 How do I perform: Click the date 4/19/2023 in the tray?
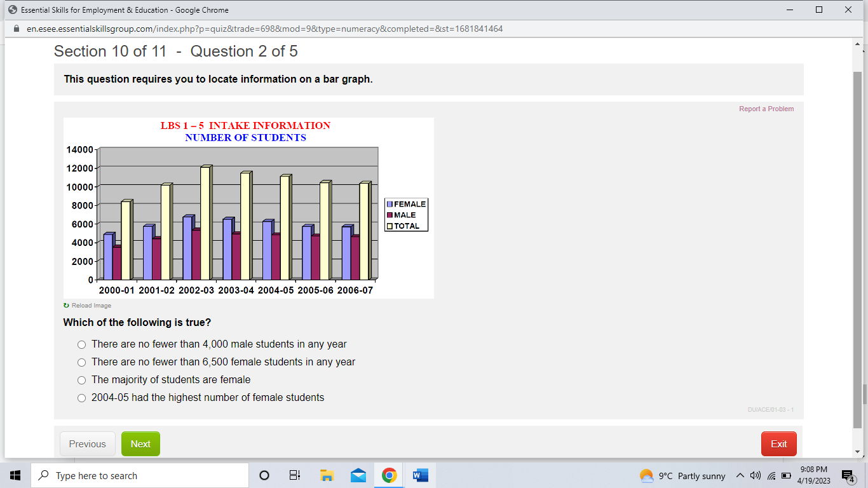[814, 481]
